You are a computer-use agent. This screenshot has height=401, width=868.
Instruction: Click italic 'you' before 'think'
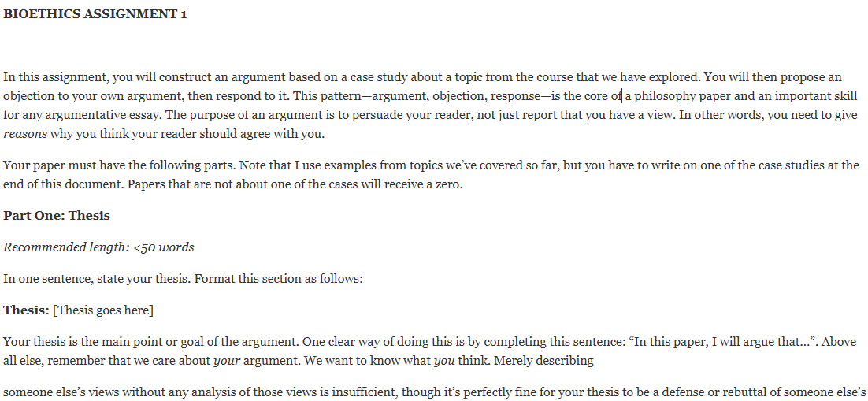444,361
